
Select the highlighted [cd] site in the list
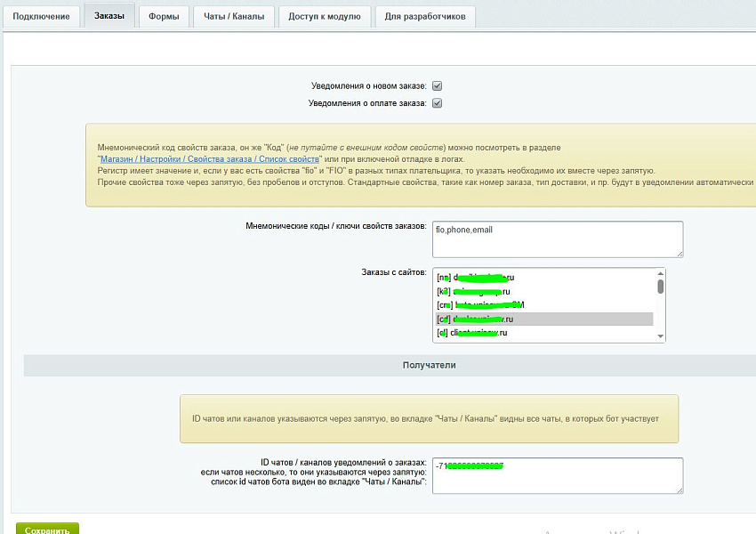[543, 319]
